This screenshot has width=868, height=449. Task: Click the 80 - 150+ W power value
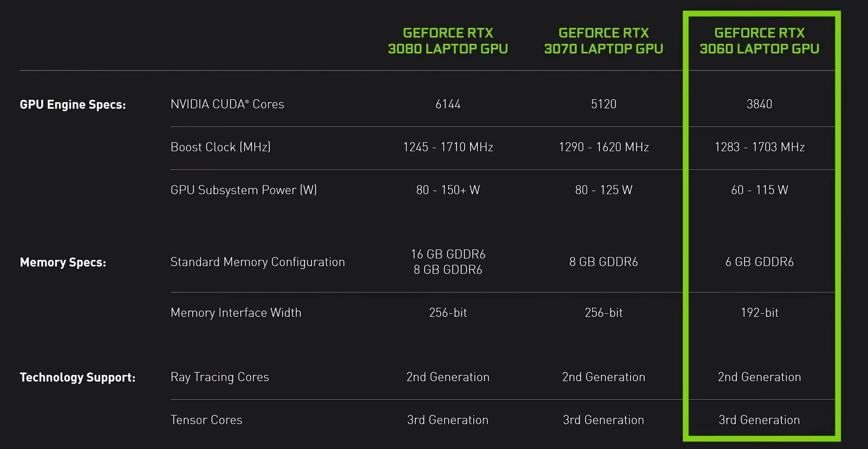tap(448, 190)
